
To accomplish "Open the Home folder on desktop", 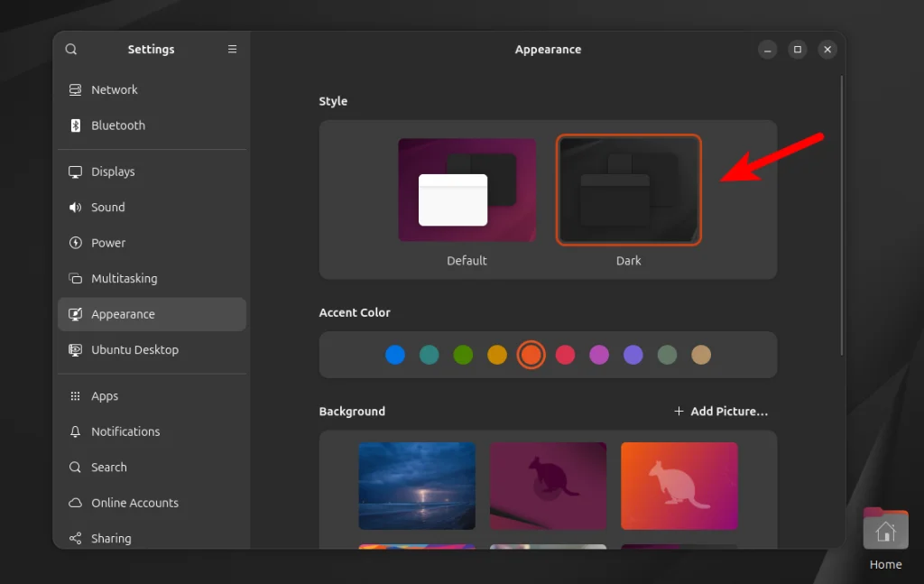I will [x=885, y=529].
